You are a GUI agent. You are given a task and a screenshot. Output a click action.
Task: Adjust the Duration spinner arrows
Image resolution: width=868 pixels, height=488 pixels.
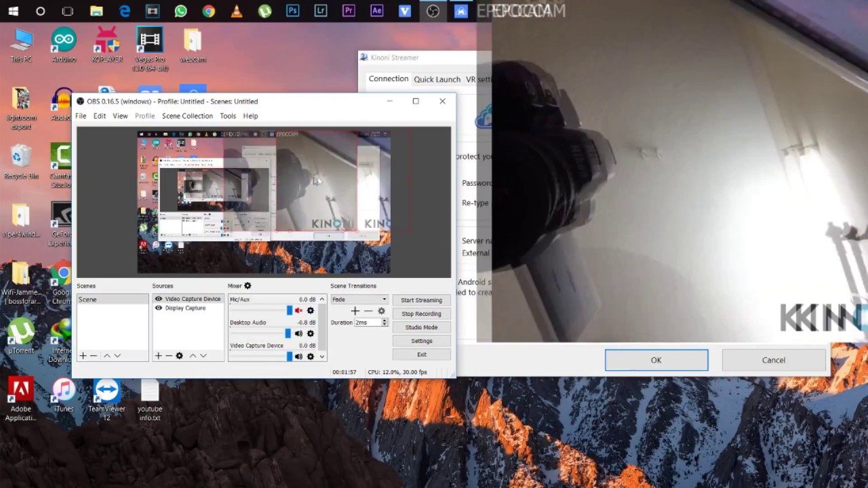[x=384, y=323]
